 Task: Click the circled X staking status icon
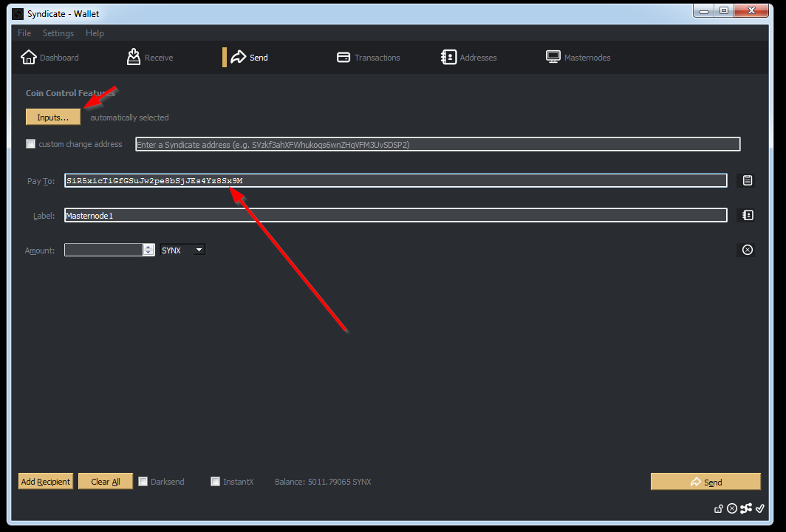point(732,509)
